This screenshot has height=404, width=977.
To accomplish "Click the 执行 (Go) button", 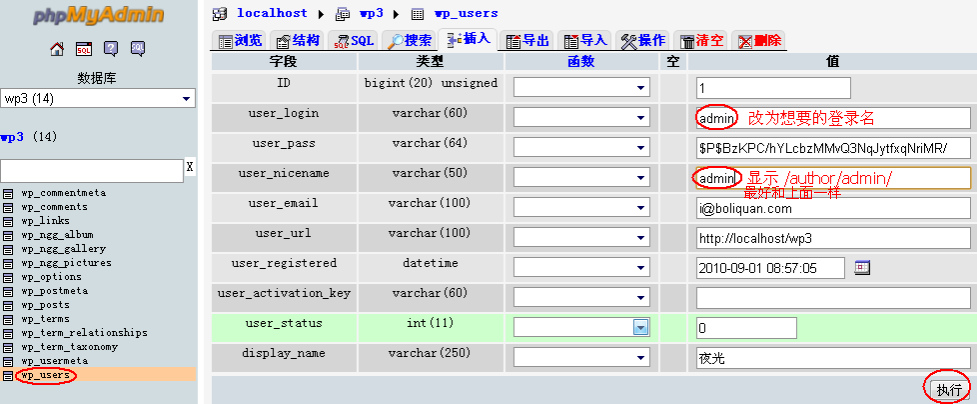I will (x=948, y=390).
